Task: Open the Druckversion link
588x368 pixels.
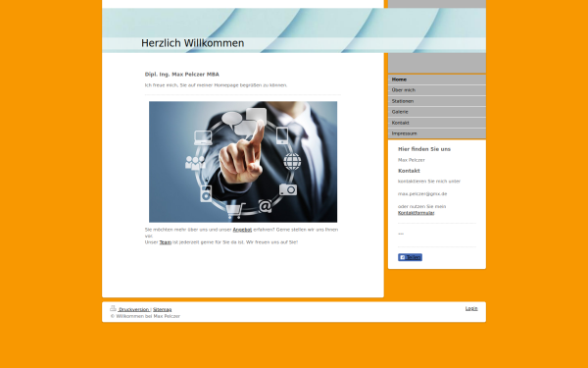Action: coord(134,309)
